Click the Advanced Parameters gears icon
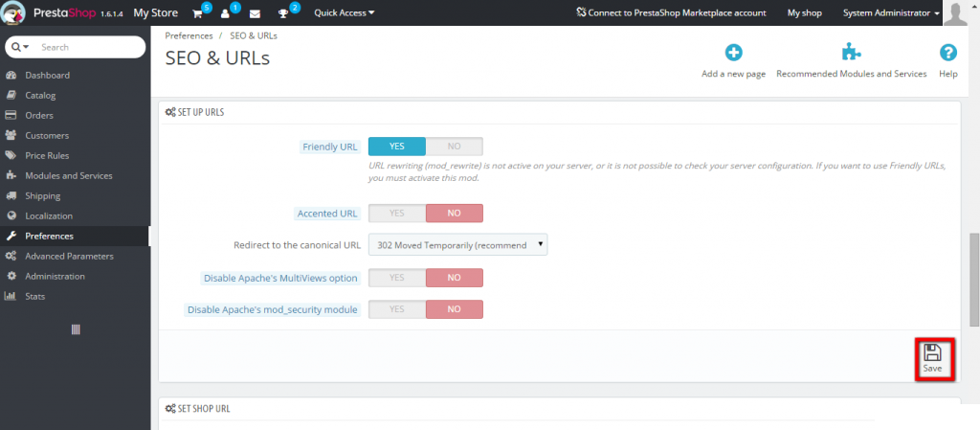 click(11, 256)
